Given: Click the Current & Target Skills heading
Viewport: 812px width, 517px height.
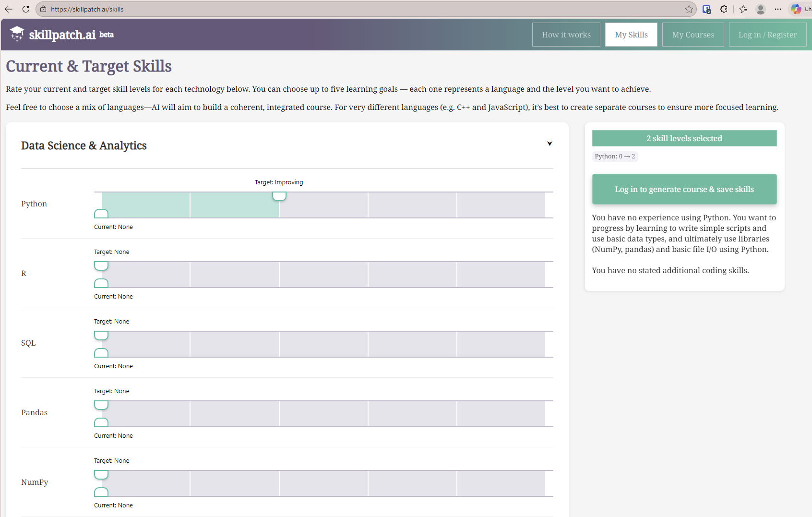Looking at the screenshot, I should [89, 66].
